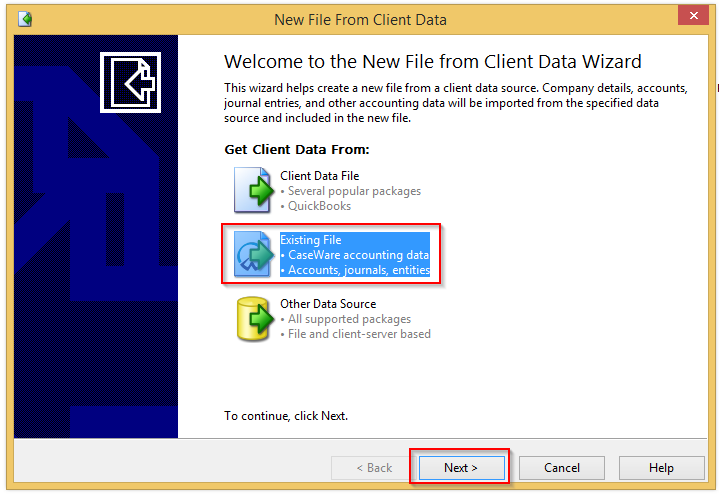719x498 pixels.
Task: Click the Next button
Action: [461, 468]
